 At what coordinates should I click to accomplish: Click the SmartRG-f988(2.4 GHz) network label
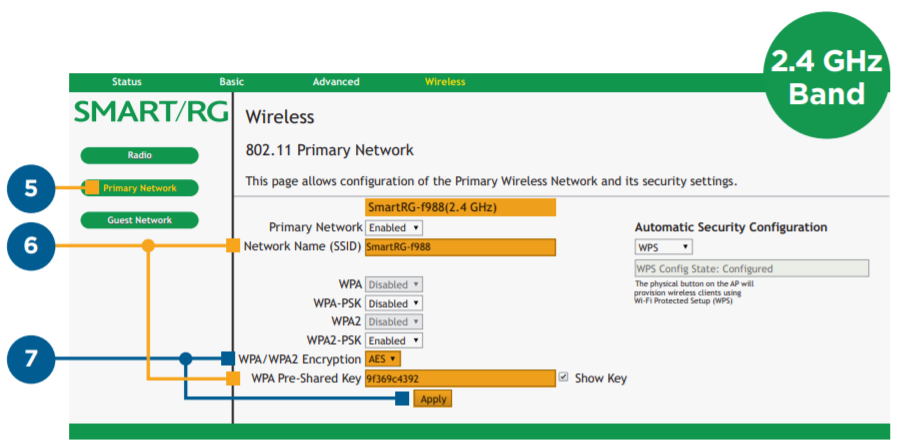(x=460, y=208)
